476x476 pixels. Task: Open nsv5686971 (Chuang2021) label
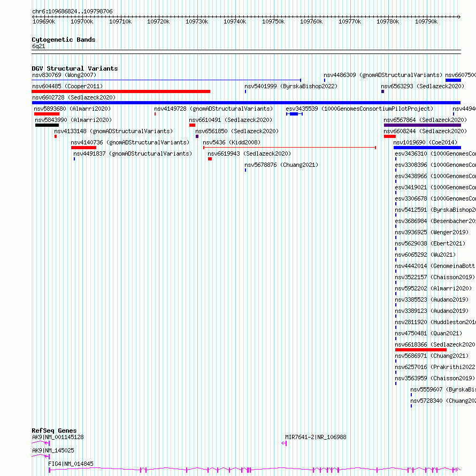click(x=432, y=356)
